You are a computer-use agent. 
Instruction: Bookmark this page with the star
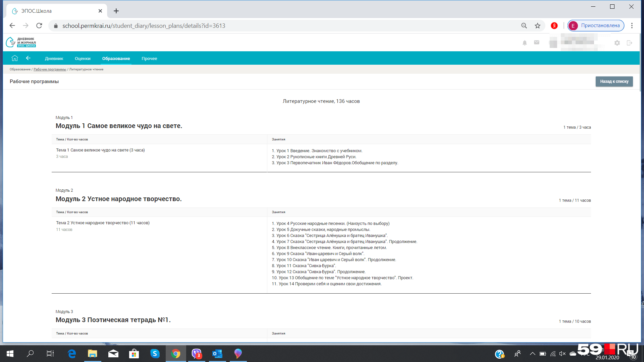(x=538, y=26)
